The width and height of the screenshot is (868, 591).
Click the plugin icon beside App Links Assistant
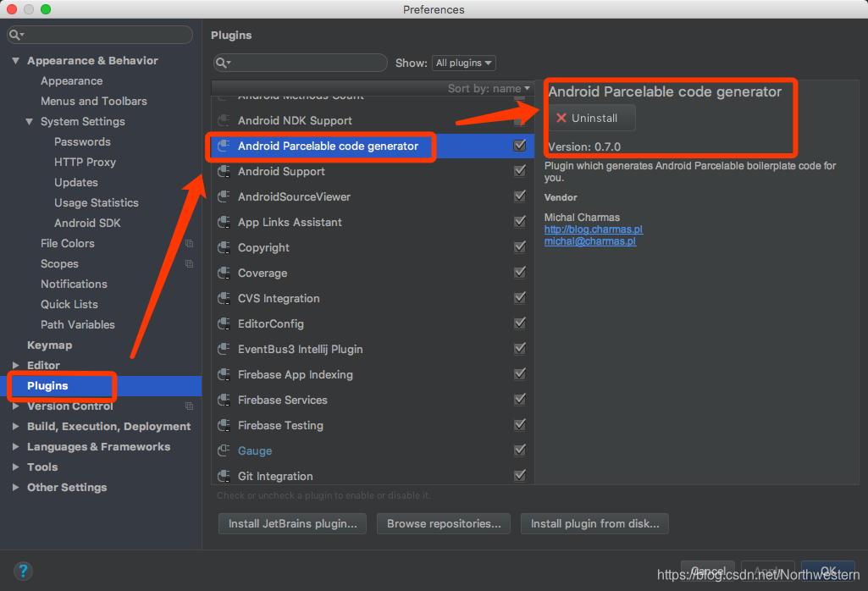pyautogui.click(x=224, y=223)
